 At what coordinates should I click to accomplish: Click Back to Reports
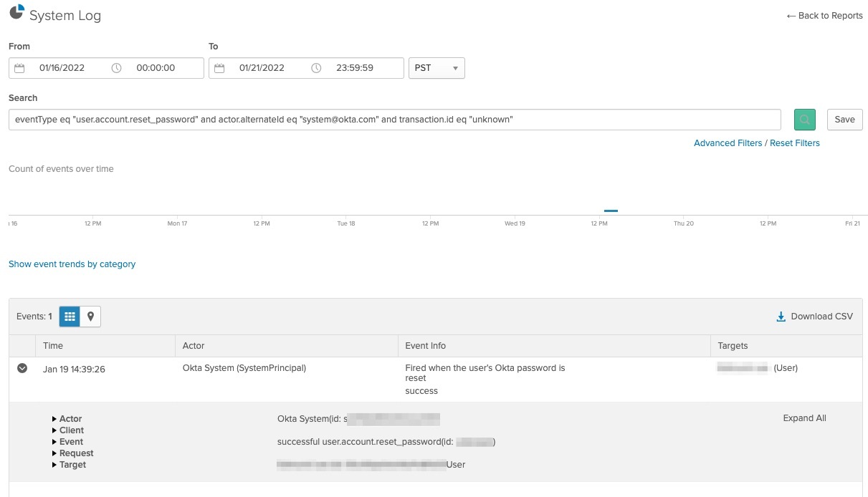point(824,15)
